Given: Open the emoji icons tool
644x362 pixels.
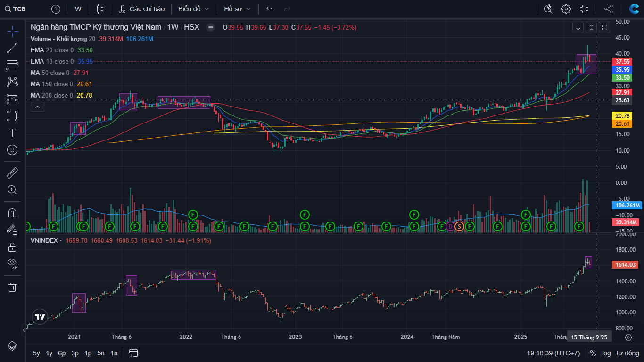Looking at the screenshot, I should (x=12, y=150).
